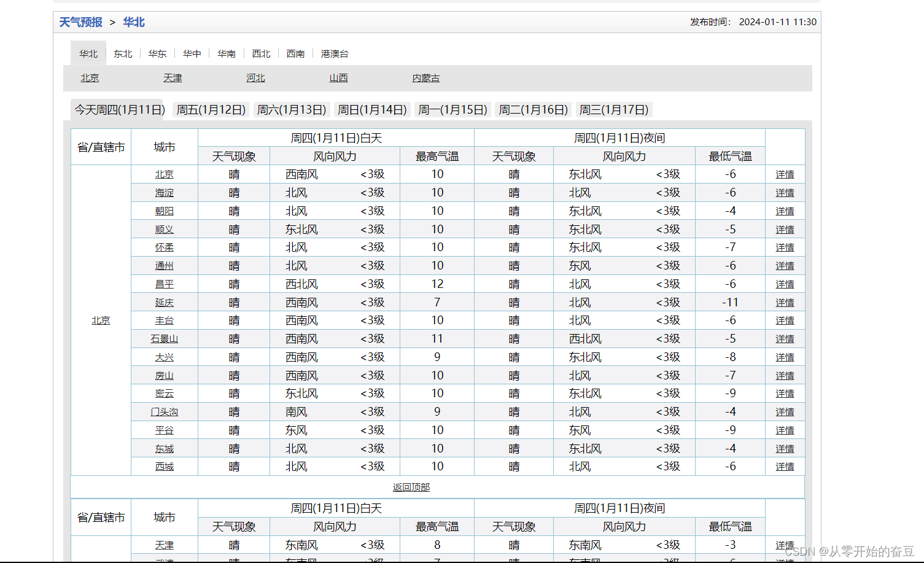Viewport: 924px width, 563px height.
Task: Open the 北京 city link in the first table row
Action: [x=164, y=174]
